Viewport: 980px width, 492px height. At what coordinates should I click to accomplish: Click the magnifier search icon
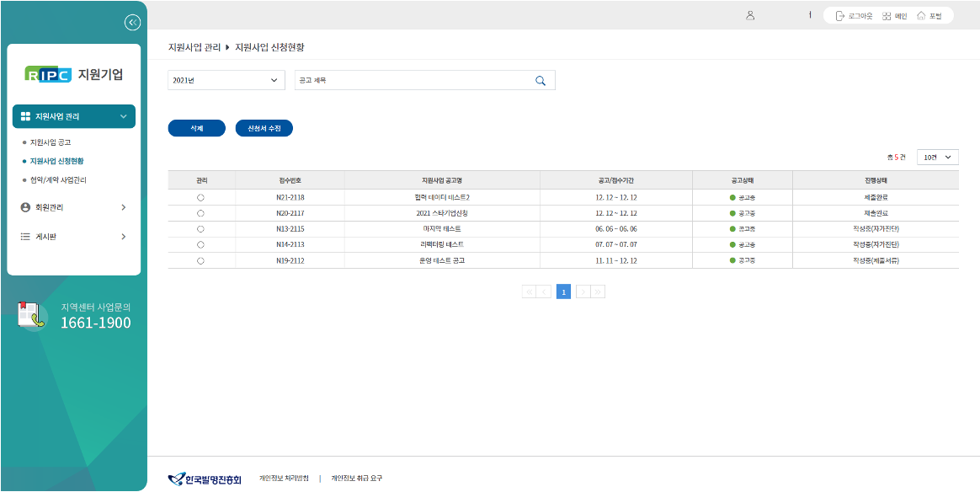pyautogui.click(x=541, y=81)
